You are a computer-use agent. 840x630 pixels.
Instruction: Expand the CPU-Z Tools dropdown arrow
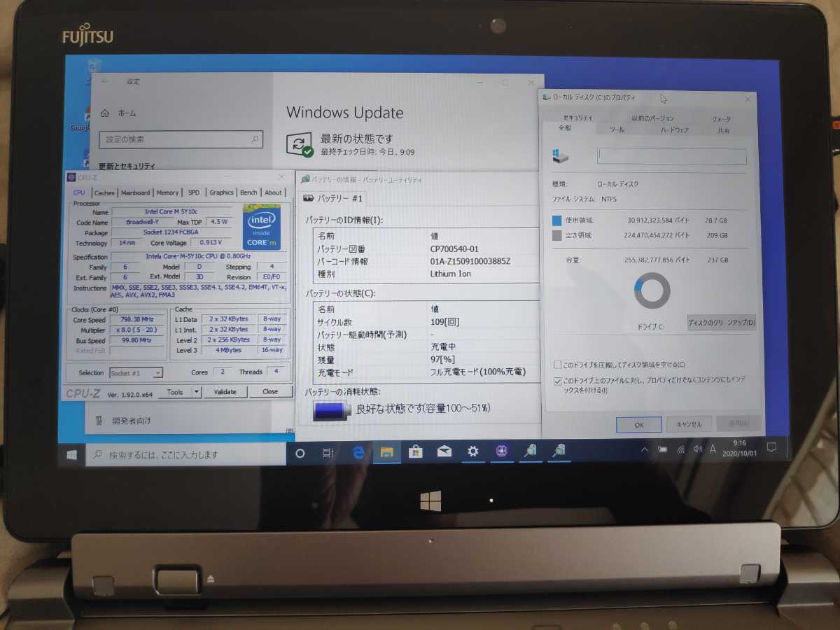[196, 392]
